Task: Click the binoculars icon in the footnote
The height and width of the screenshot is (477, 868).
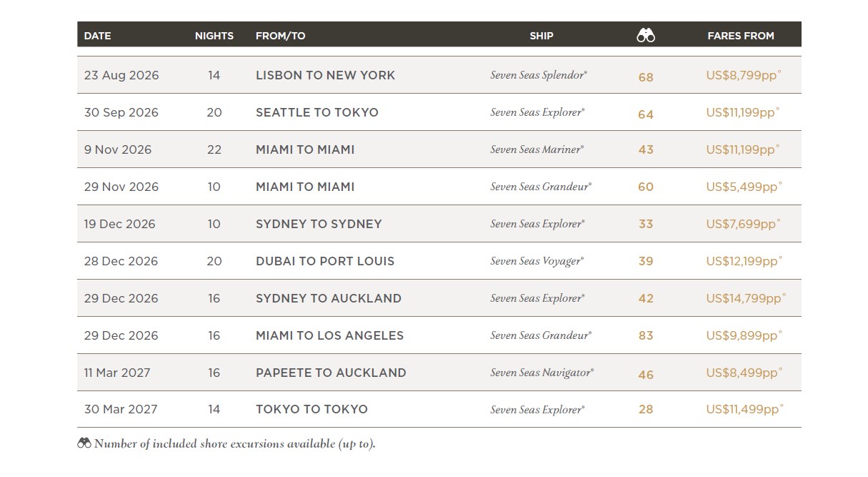Action: (84, 443)
